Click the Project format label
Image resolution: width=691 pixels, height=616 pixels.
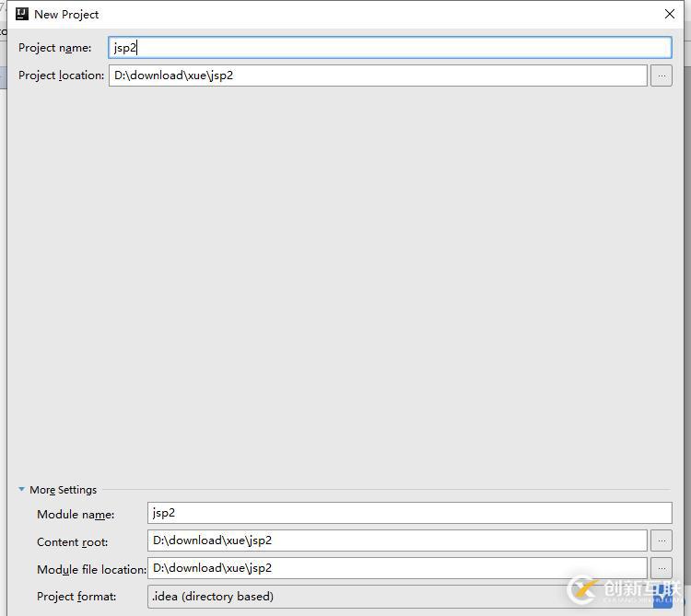pos(76,597)
